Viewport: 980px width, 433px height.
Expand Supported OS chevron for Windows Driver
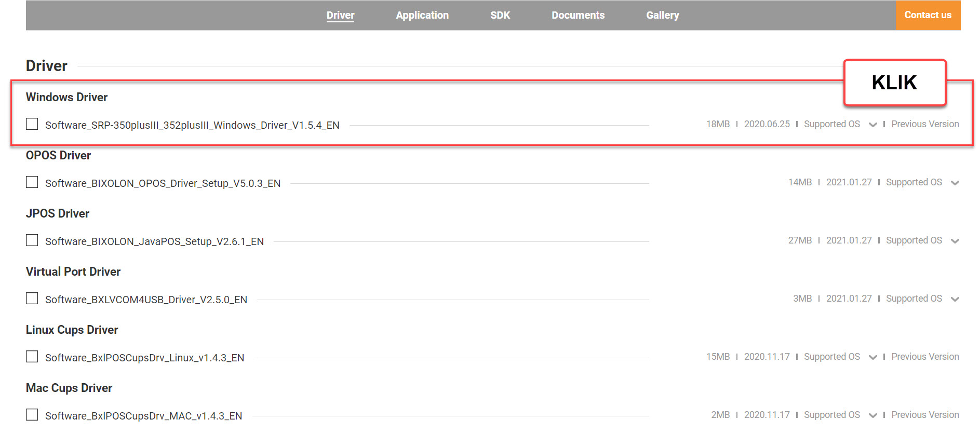[x=872, y=125]
